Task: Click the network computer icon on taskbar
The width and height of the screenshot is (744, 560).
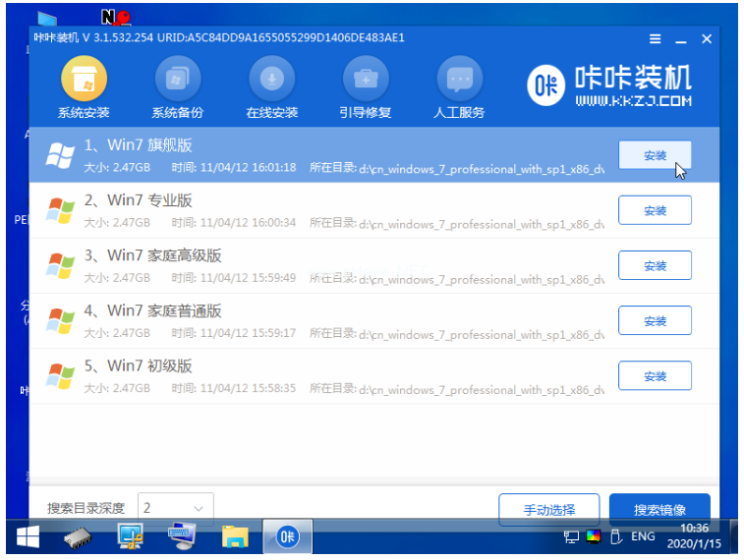Action: coord(131,536)
